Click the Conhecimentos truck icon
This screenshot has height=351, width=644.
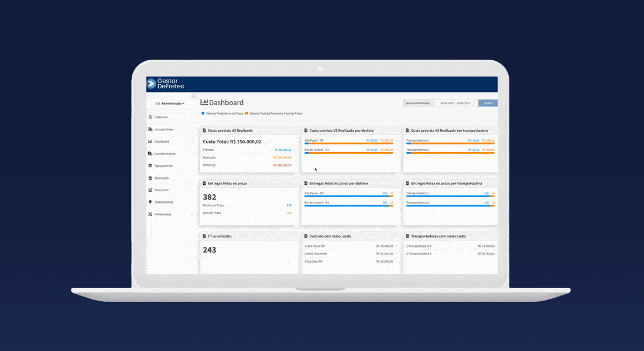(150, 154)
